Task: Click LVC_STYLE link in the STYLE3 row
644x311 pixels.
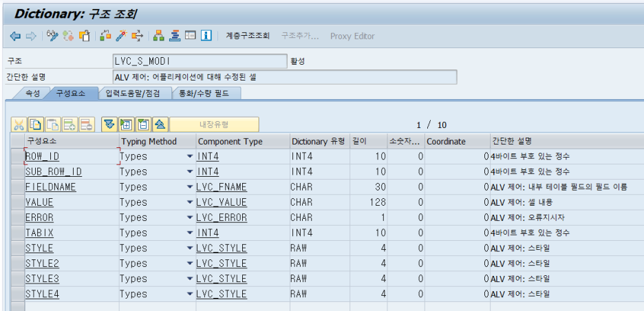Action: pyautogui.click(x=222, y=279)
